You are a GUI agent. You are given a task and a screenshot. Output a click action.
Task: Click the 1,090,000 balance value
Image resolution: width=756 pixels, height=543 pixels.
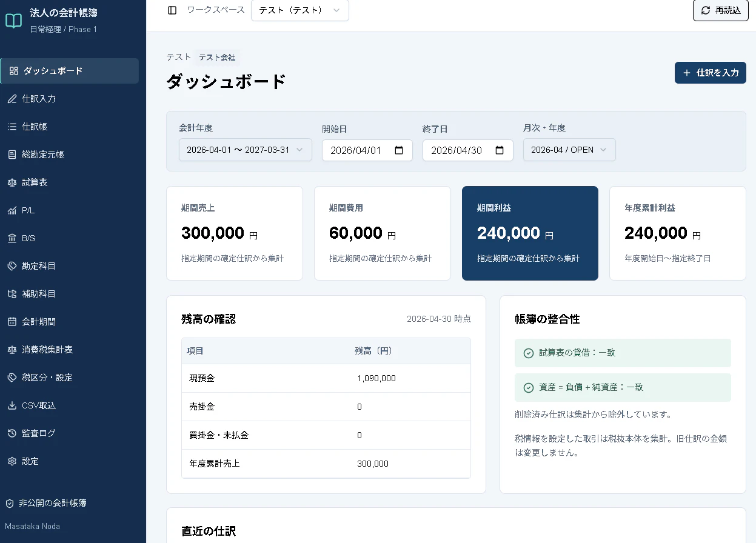coord(376,378)
